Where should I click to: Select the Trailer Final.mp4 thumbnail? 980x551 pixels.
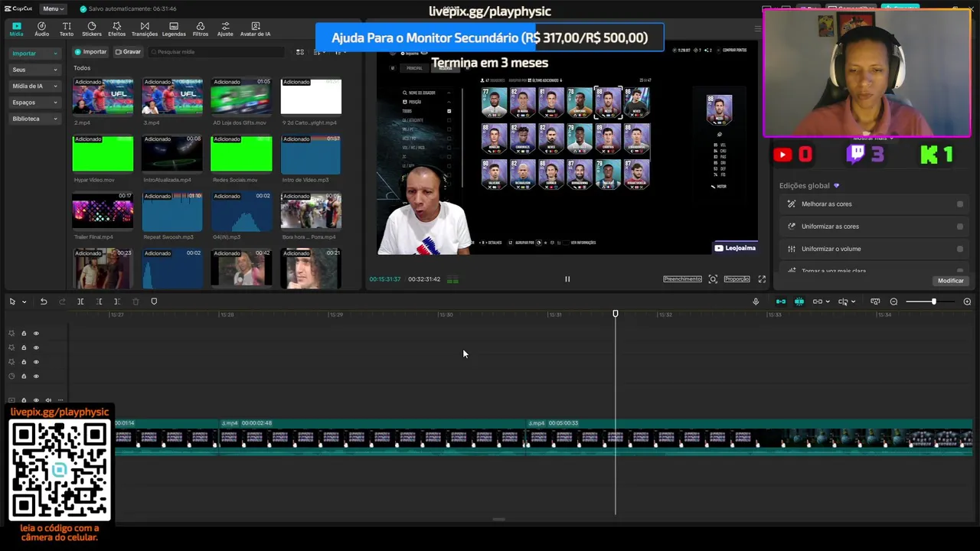pyautogui.click(x=103, y=210)
